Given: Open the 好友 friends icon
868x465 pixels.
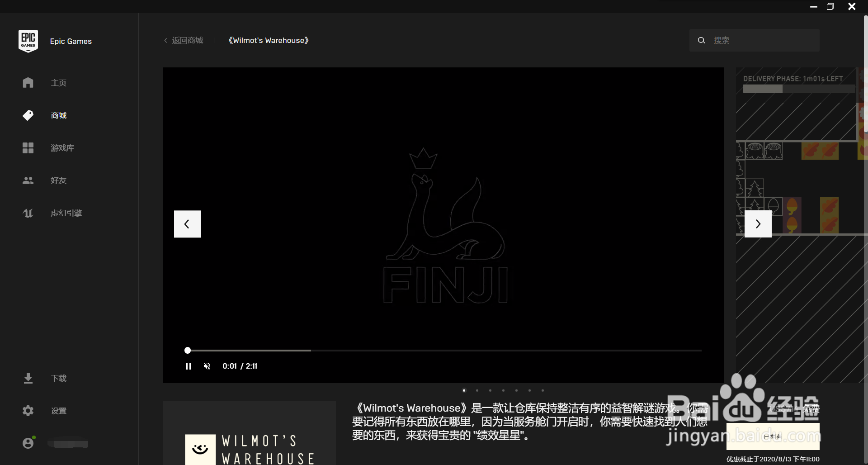Looking at the screenshot, I should point(28,180).
